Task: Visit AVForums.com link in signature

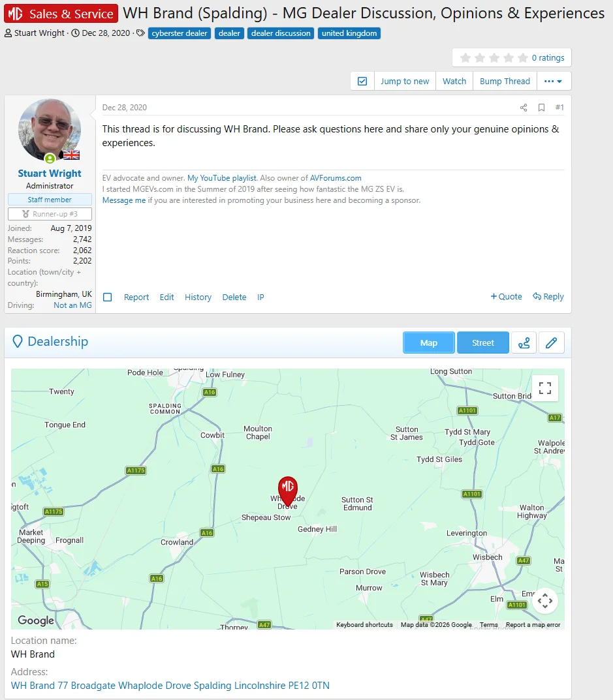Action: tap(336, 178)
